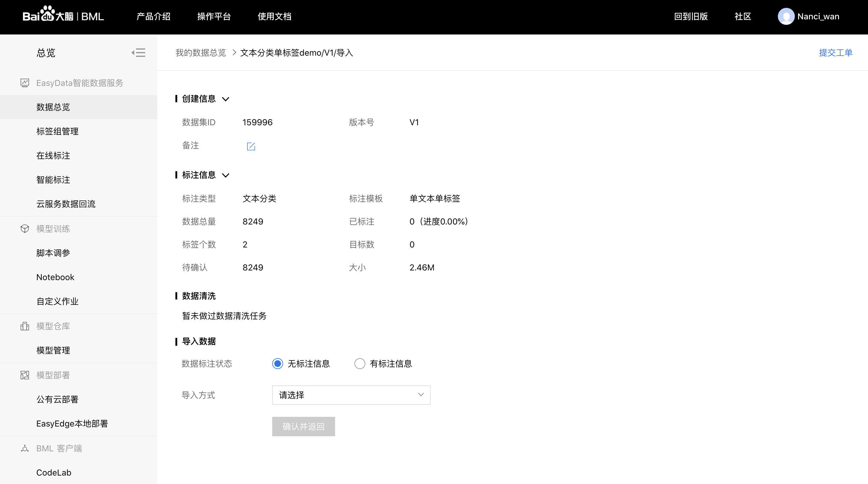Click the model training cube icon
This screenshot has width=868, height=484.
pyautogui.click(x=24, y=229)
